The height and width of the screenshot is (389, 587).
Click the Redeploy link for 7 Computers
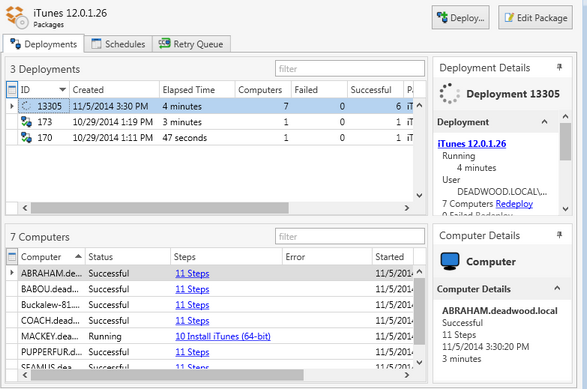[514, 204]
